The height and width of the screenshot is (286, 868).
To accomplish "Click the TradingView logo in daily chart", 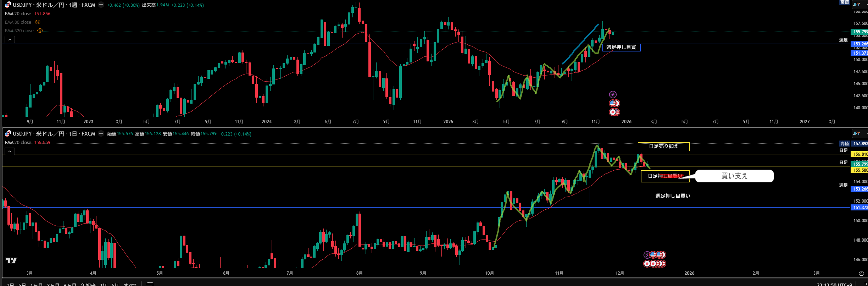I will point(11,261).
